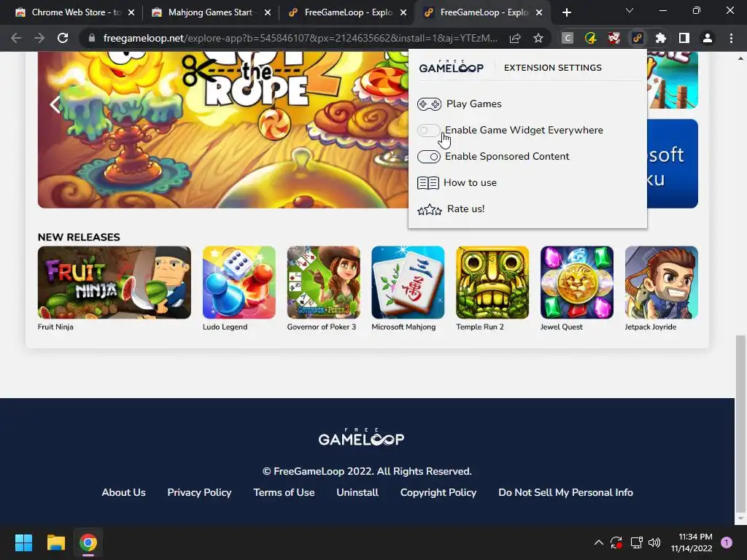The height and width of the screenshot is (560, 747).
Task: Click the Rate us stars icon
Action: point(429,209)
